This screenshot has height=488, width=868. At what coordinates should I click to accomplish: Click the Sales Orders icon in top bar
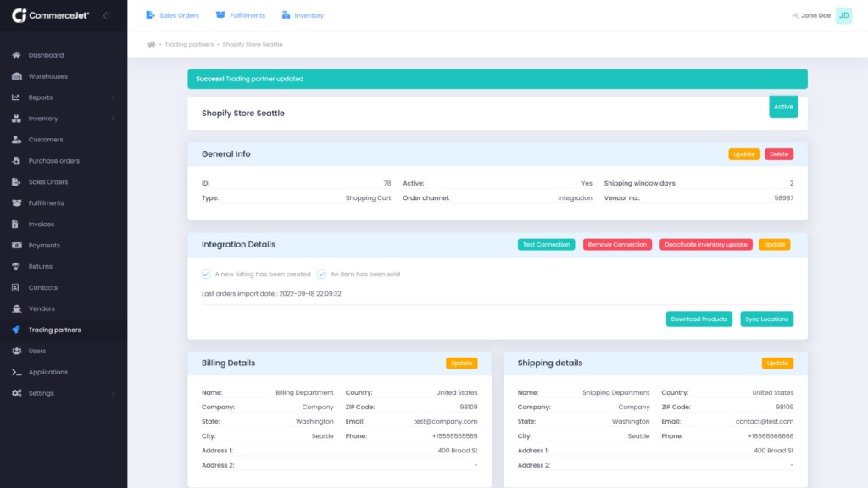coord(150,15)
